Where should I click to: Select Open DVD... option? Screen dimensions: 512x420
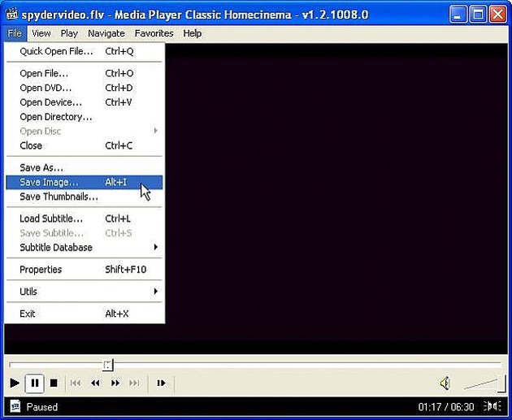click(x=85, y=88)
